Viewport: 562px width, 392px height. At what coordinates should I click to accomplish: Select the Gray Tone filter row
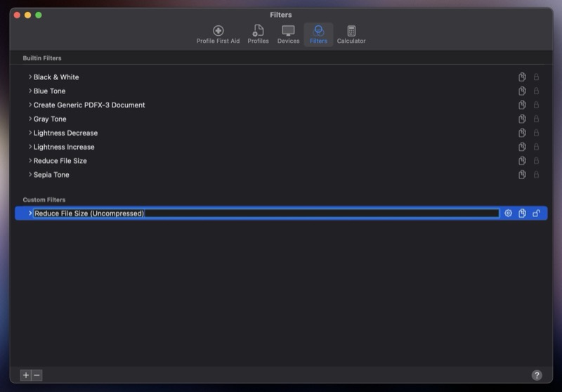point(281,119)
